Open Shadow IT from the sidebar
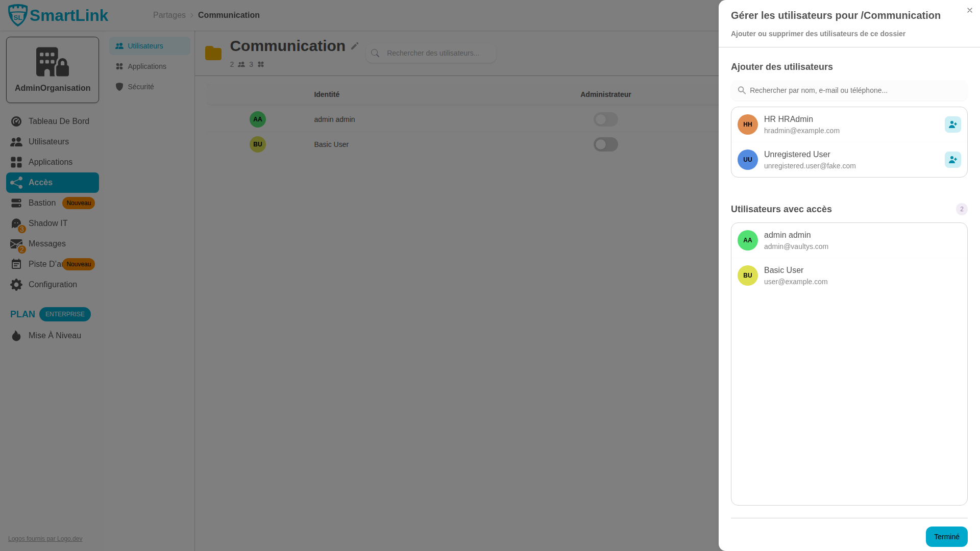 point(47,223)
